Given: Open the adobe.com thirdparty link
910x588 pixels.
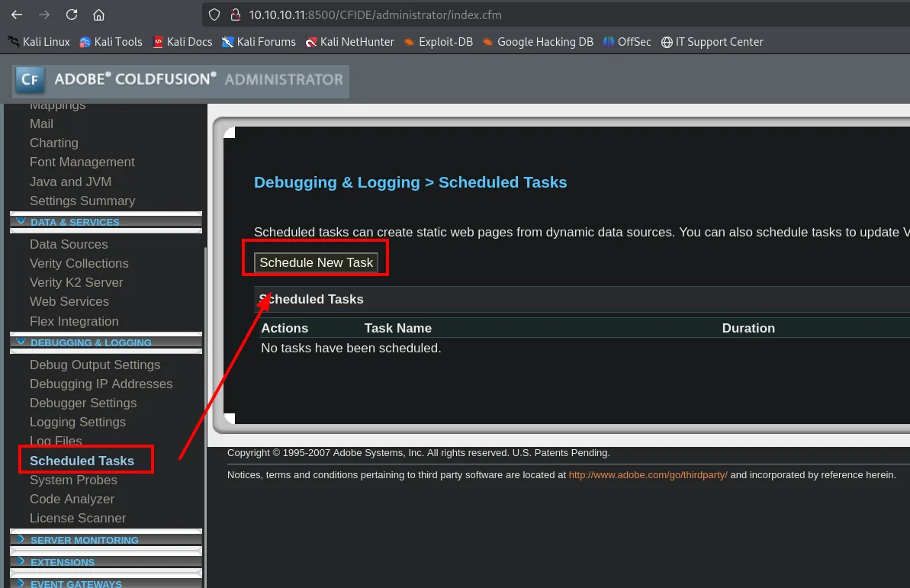Looking at the screenshot, I should pyautogui.click(x=648, y=475).
